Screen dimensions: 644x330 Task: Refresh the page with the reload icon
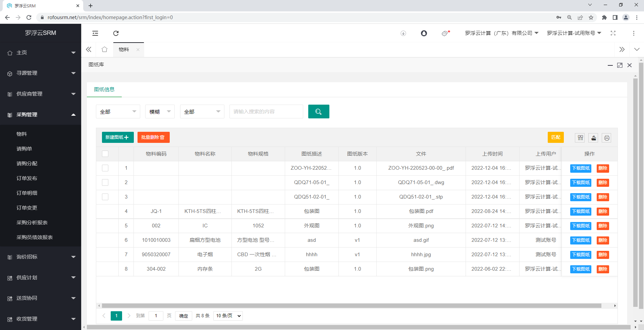(x=116, y=34)
